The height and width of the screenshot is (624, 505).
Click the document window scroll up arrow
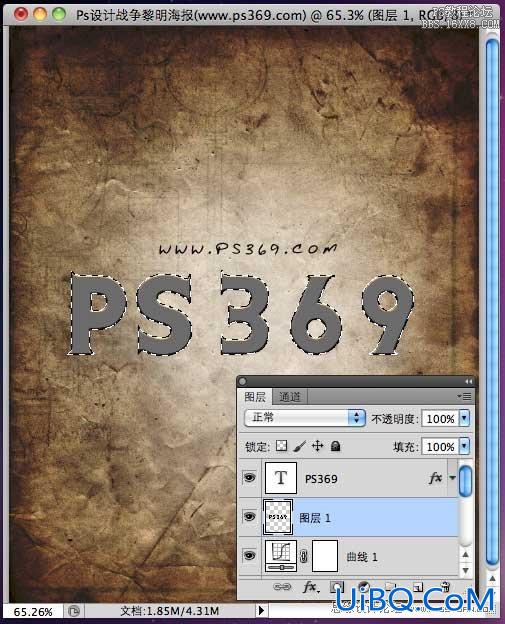click(x=492, y=579)
